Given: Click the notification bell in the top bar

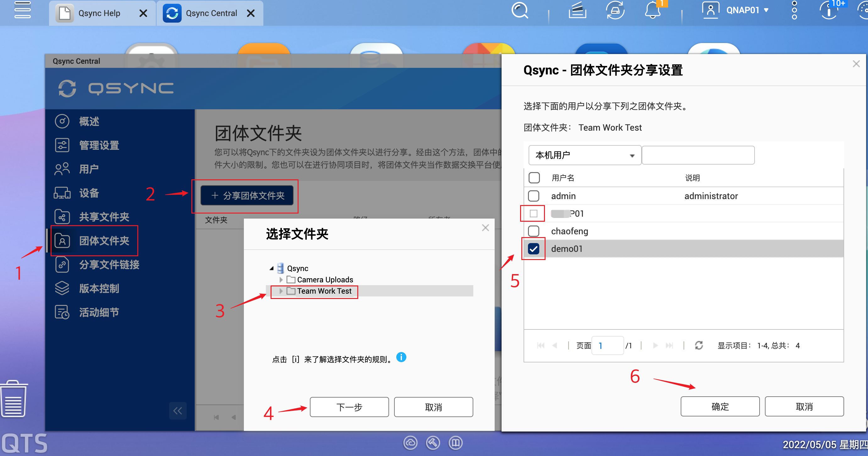Looking at the screenshot, I should [653, 10].
